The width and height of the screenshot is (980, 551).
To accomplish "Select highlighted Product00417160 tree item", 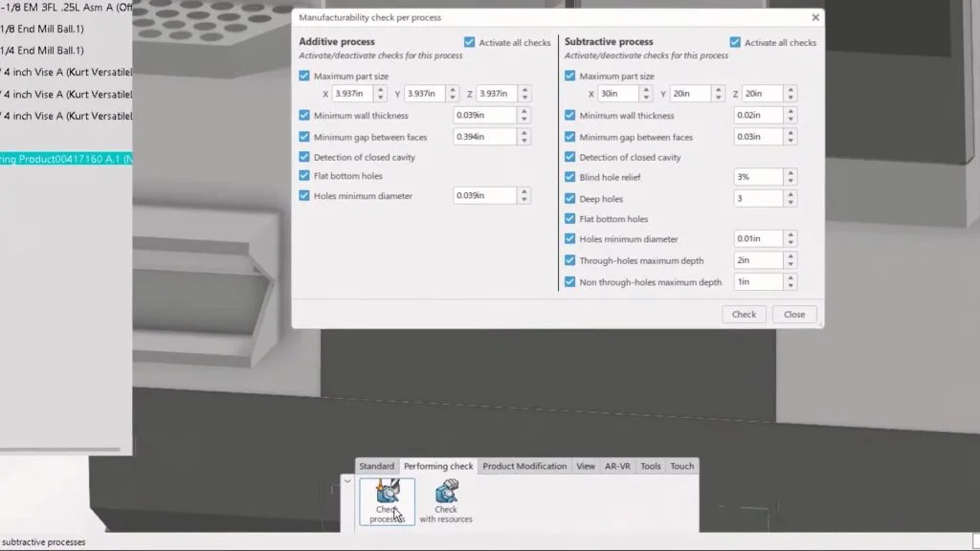I will tap(65, 159).
